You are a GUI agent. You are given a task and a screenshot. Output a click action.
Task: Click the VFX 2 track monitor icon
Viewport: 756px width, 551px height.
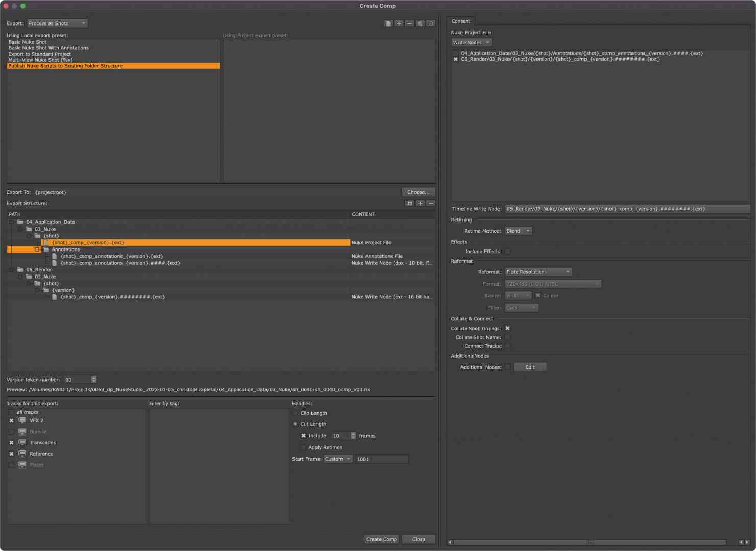tap(22, 420)
